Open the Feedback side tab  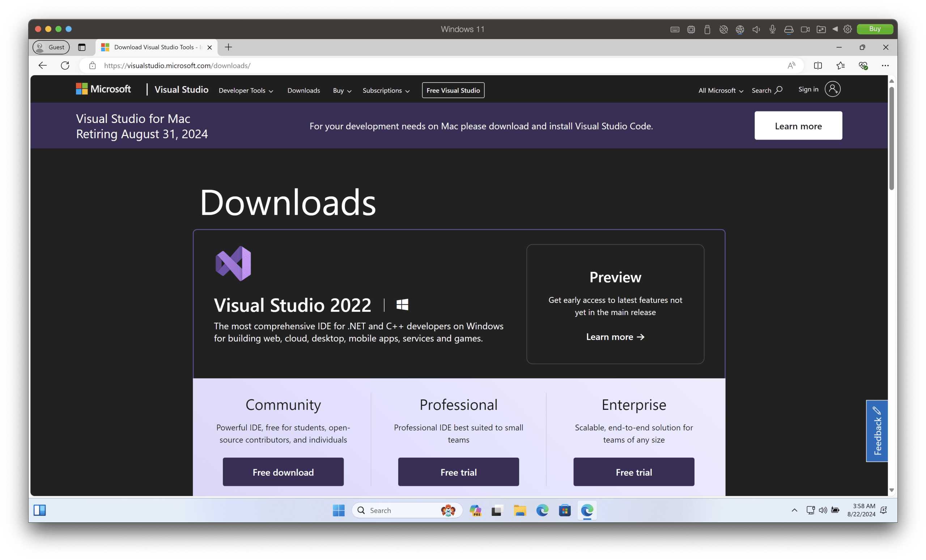tap(877, 431)
